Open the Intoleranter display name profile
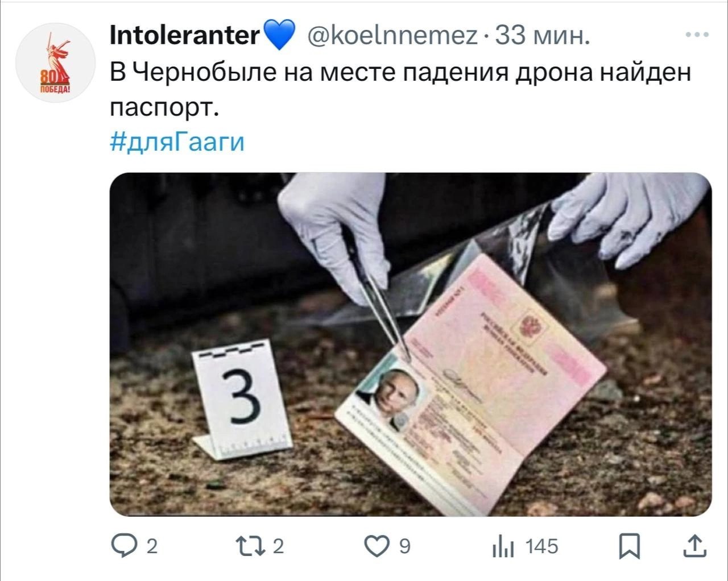Viewport: 728px width, 581px height. tap(185, 35)
